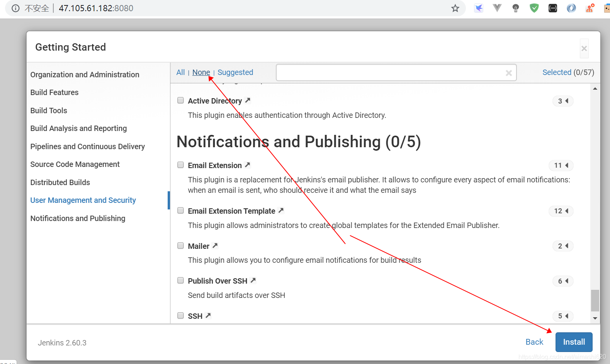
Task: Clear the plugin search field
Action: coord(509,73)
